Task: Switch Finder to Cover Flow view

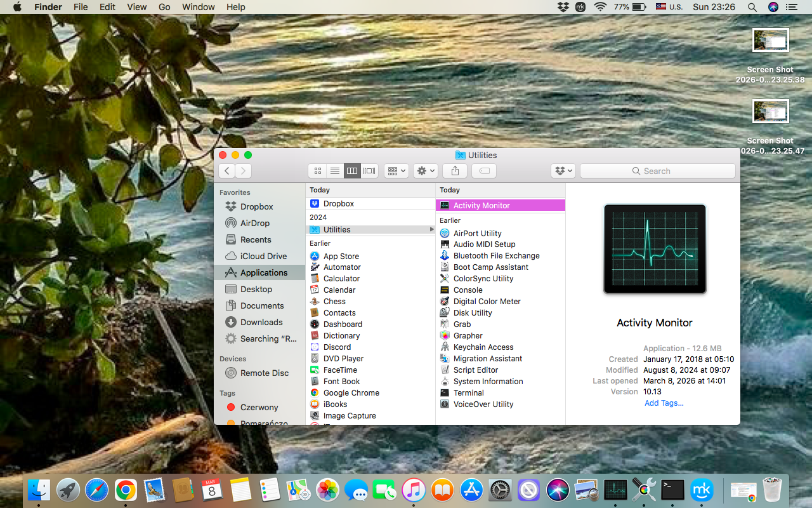Action: click(369, 170)
